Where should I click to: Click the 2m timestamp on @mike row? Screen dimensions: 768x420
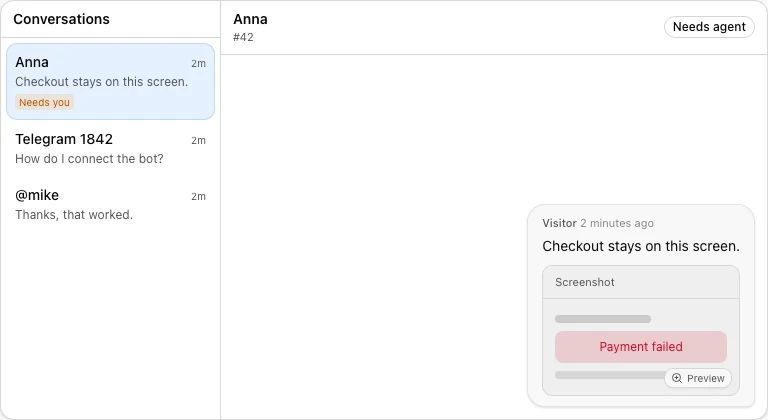coord(198,197)
